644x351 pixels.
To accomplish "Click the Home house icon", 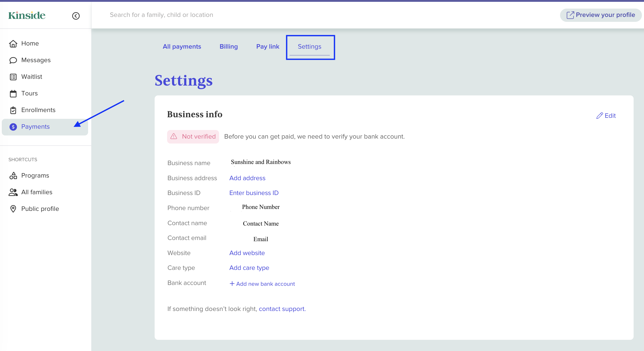I will [x=13, y=43].
